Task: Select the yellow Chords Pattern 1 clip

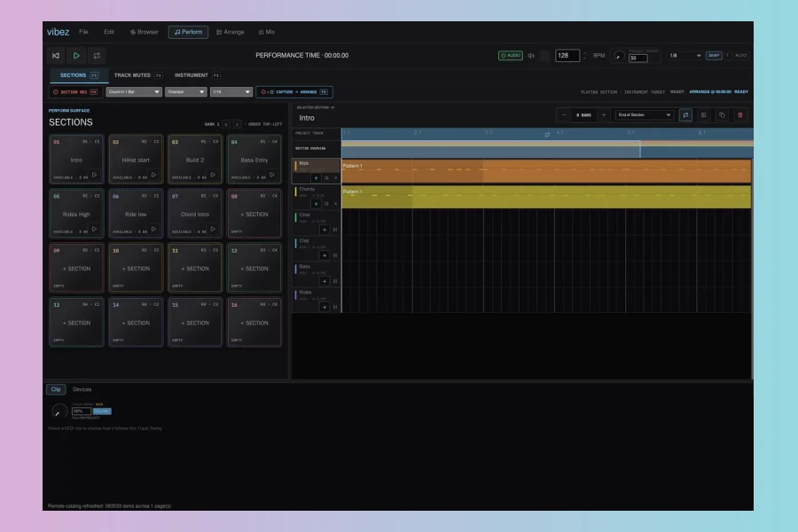Action: [x=546, y=197]
